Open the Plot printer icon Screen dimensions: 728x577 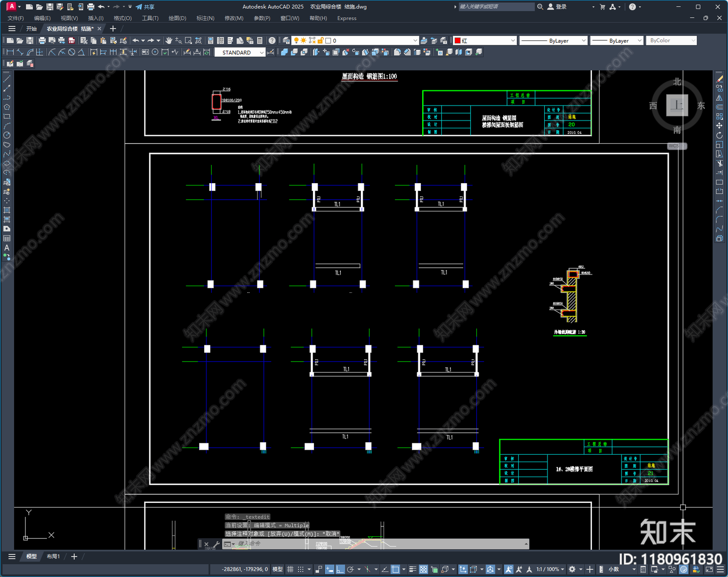42,40
